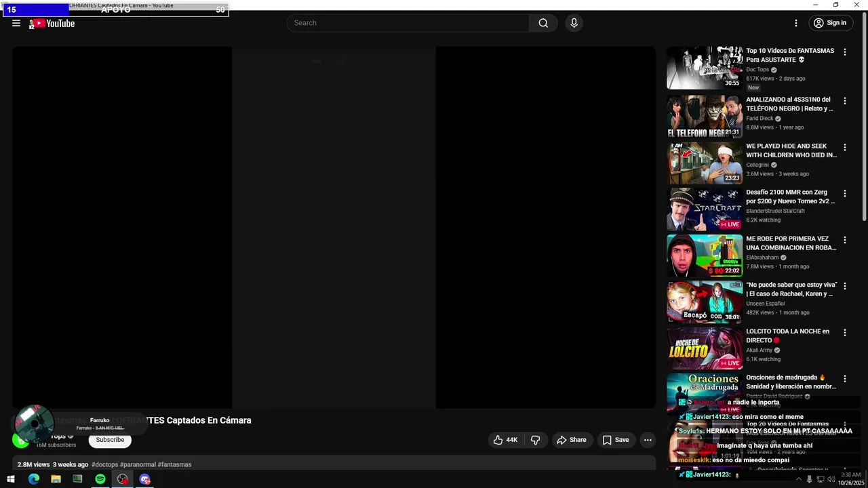Viewport: 868px width, 488px height.
Task: Open options menu for LOLCITO TODA LA NOCHE
Action: pos(845,333)
